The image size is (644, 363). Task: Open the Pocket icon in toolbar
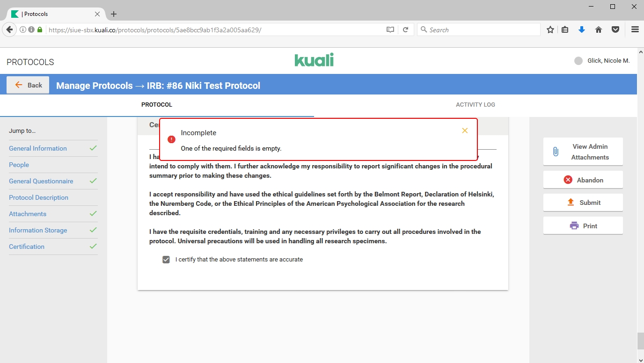point(615,29)
